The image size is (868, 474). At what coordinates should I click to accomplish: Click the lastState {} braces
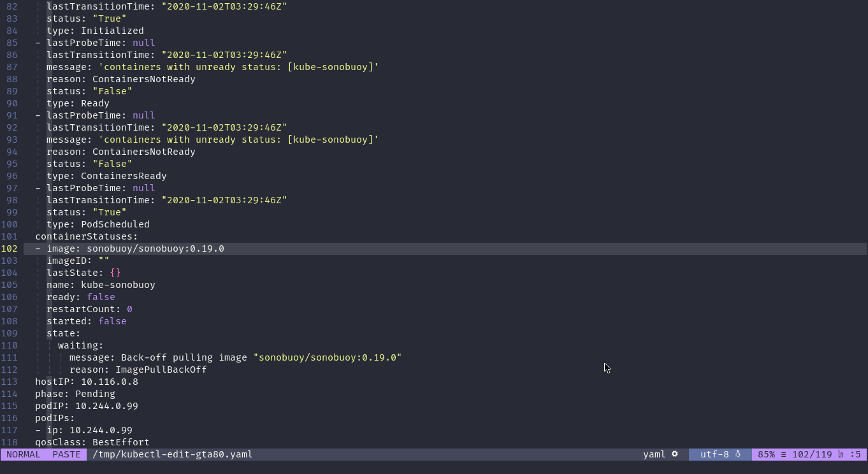tap(115, 273)
